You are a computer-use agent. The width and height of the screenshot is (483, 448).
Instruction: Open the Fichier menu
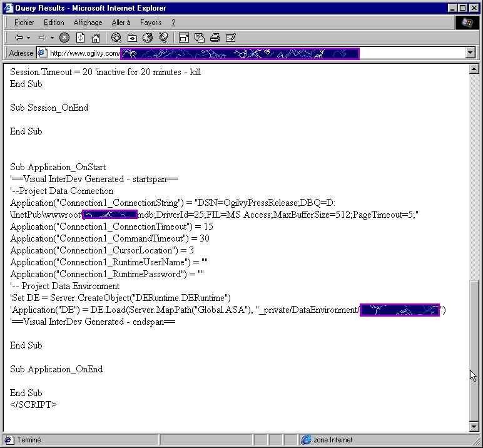coord(24,23)
